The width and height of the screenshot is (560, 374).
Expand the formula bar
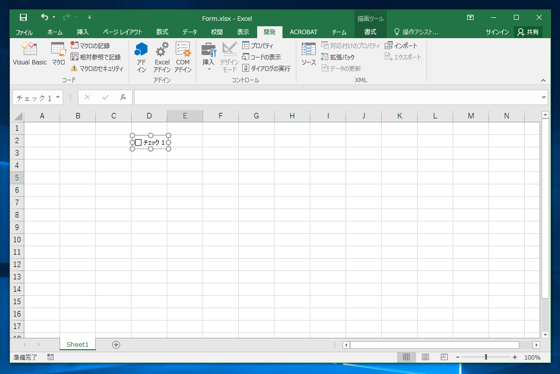click(x=543, y=97)
